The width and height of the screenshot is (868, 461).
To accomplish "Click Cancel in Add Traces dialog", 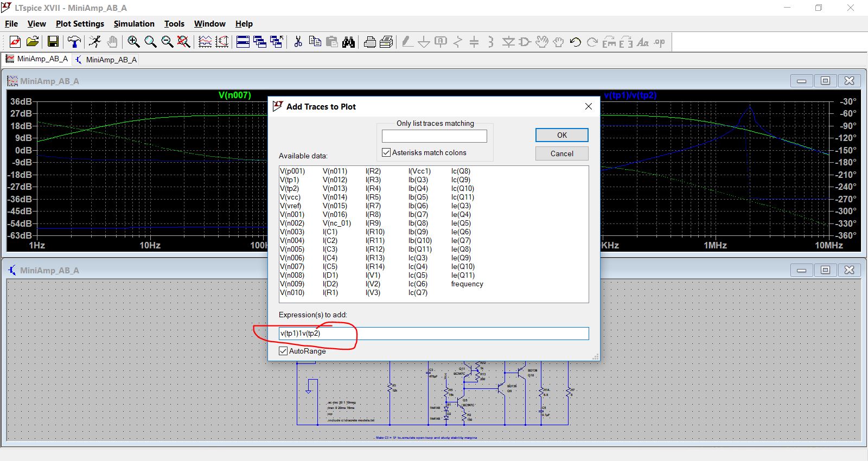I will pyautogui.click(x=562, y=153).
